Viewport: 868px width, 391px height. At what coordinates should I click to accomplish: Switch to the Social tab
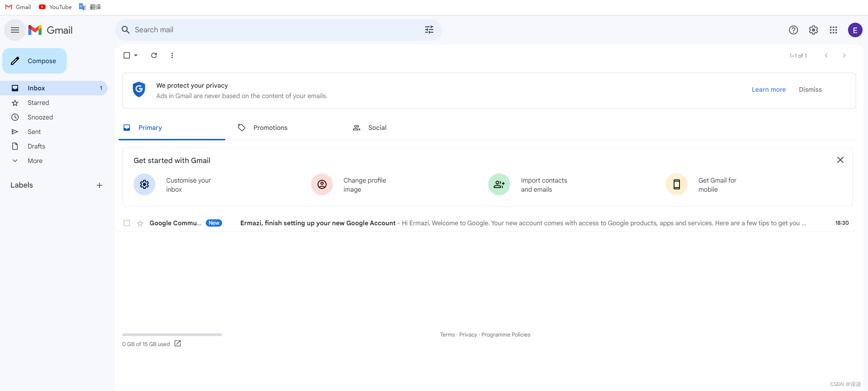[377, 128]
